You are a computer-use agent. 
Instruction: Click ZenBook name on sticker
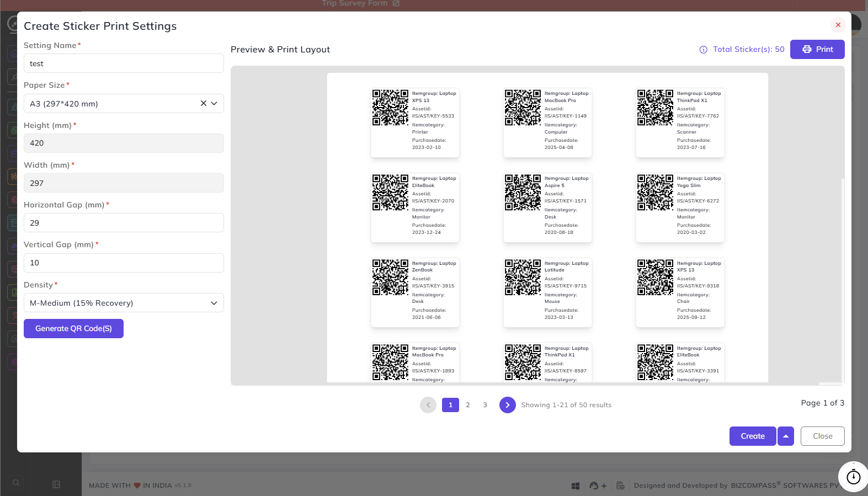point(422,270)
